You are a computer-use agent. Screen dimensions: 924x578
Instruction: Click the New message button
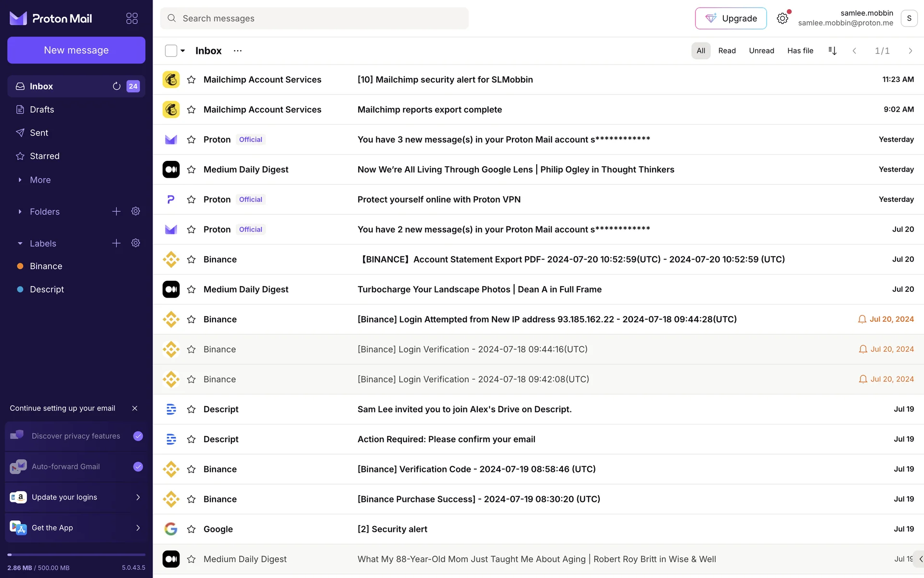pyautogui.click(x=76, y=50)
